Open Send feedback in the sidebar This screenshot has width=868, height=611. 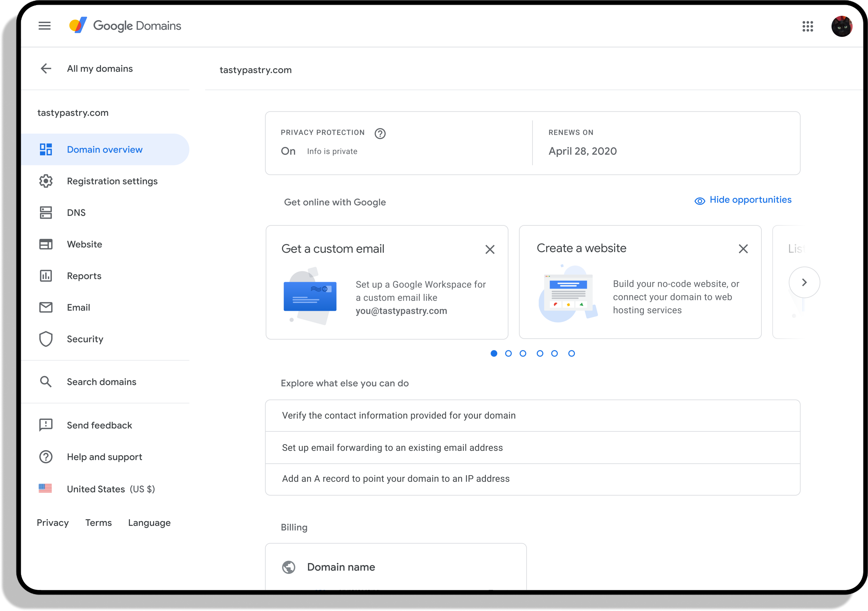[x=105, y=425]
